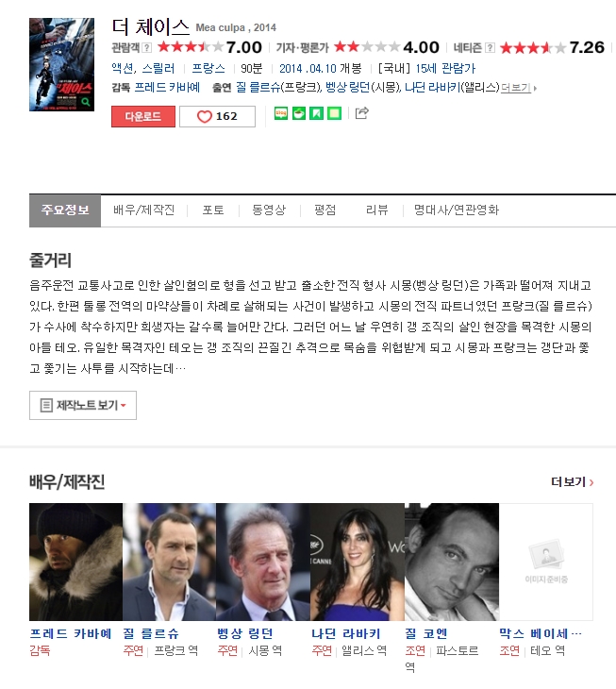Open director link 프레드 카바예 in info row
The image size is (616, 689).
tap(167, 87)
